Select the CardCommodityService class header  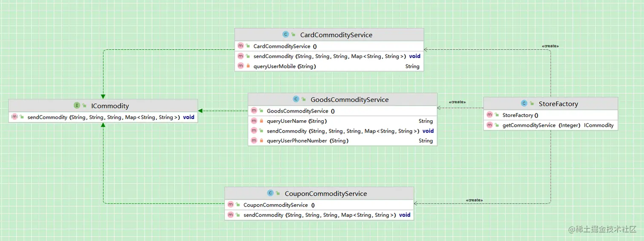coord(329,35)
